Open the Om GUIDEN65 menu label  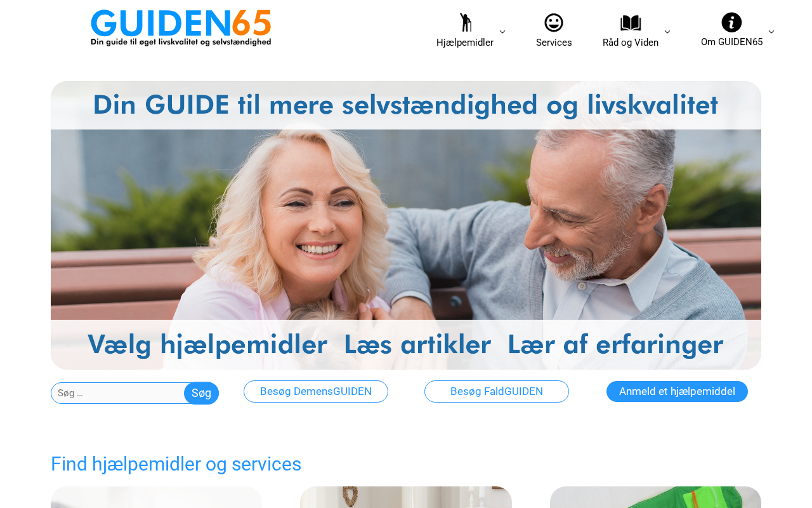pos(731,42)
